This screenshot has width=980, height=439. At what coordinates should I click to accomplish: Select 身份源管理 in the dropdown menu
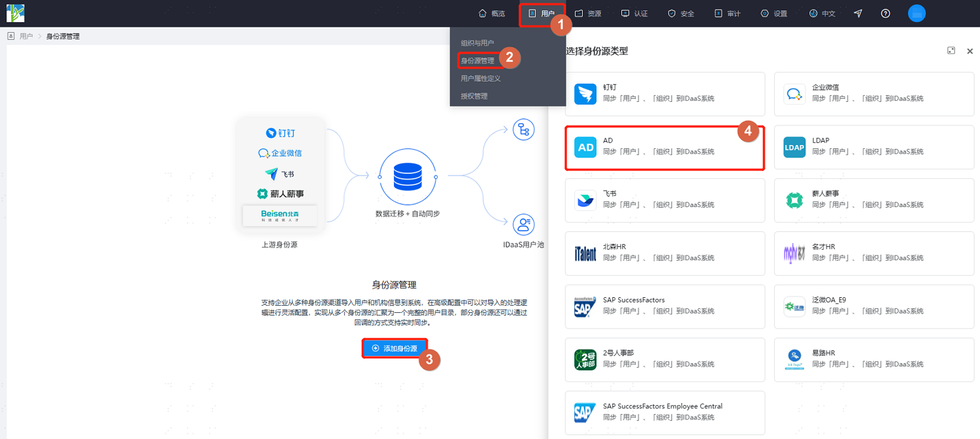coord(478,61)
